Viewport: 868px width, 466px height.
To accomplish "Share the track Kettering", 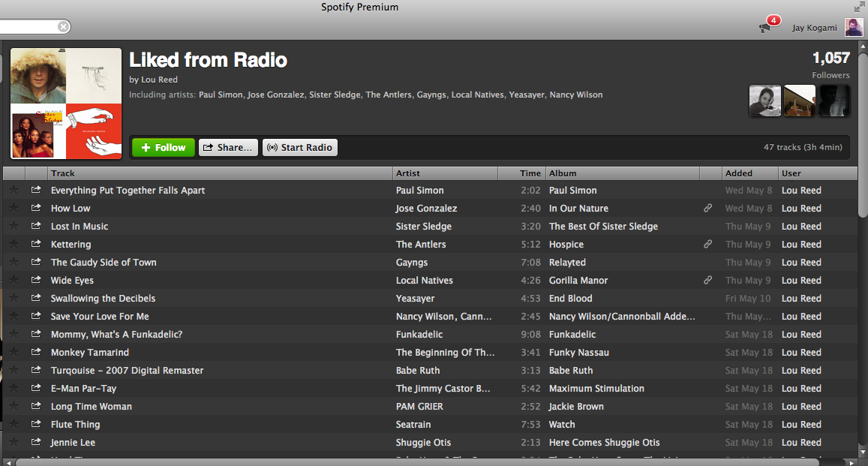I will pos(36,244).
